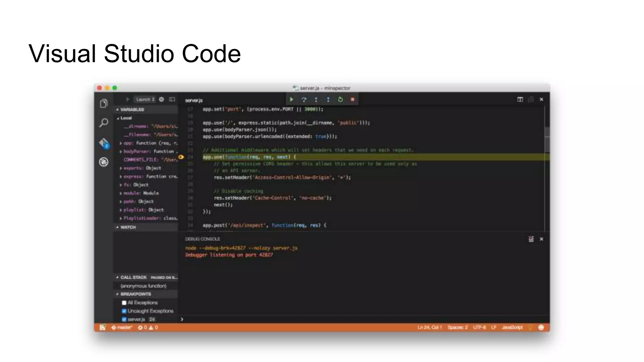The width and height of the screenshot is (644, 362).
Task: Expand the path Object variable
Action: tap(121, 201)
